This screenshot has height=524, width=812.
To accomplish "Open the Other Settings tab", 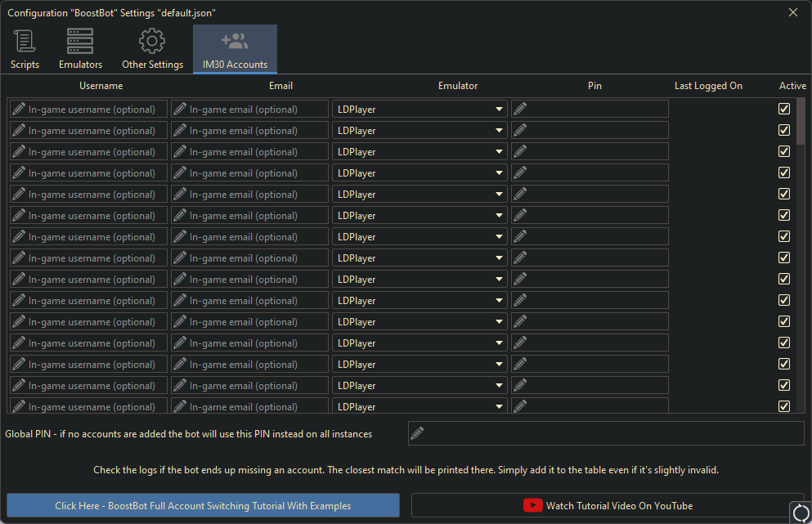I will [152, 49].
